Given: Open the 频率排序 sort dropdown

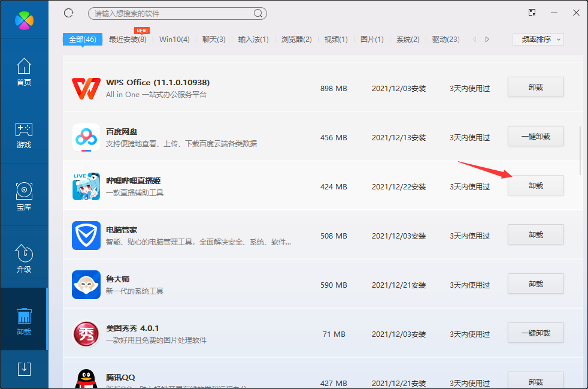Looking at the screenshot, I should coord(538,40).
